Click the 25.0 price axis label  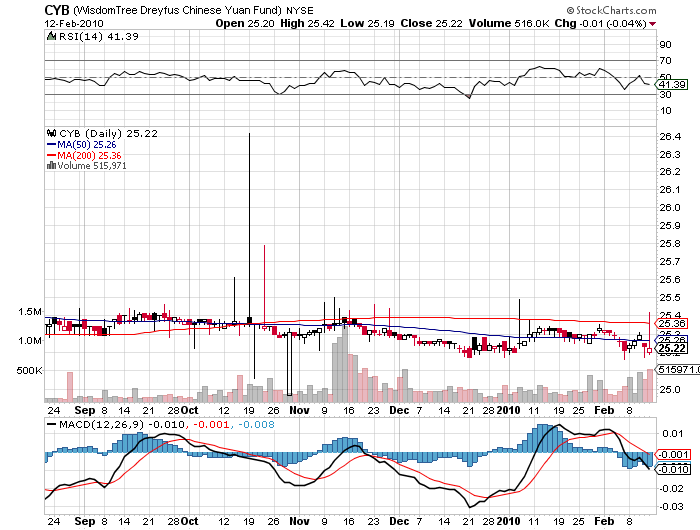670,389
